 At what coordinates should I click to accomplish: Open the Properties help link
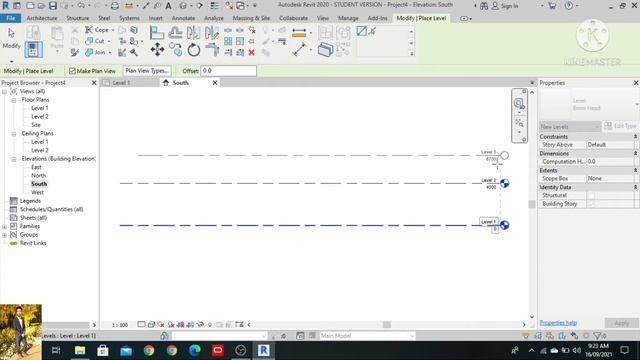point(558,323)
